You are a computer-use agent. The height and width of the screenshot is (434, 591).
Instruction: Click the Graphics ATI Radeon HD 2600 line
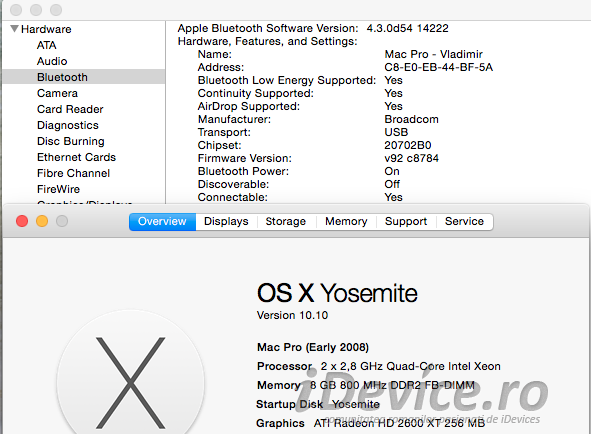click(371, 423)
